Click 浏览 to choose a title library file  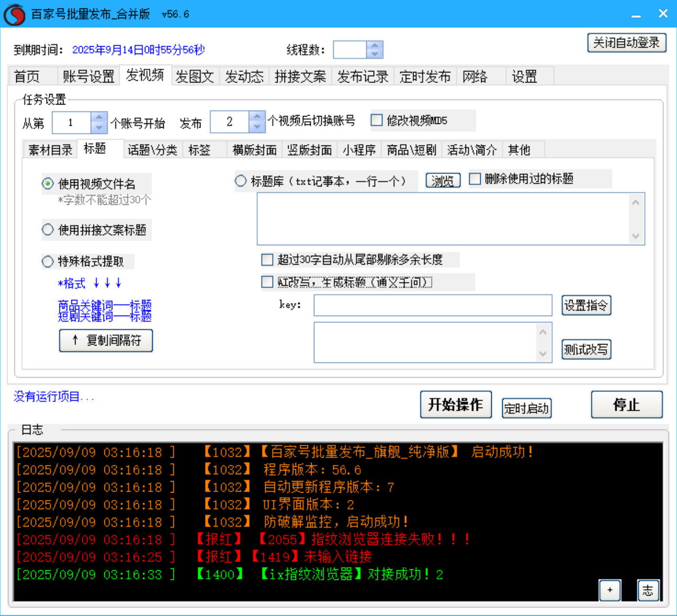point(442,180)
